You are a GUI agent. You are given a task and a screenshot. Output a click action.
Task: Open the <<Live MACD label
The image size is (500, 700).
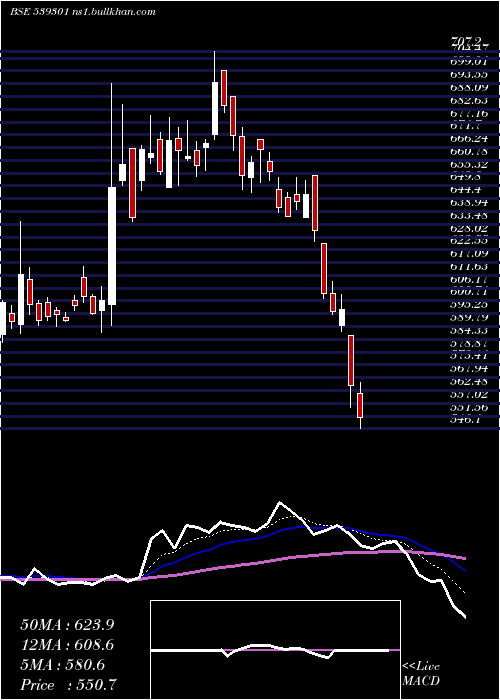421,674
